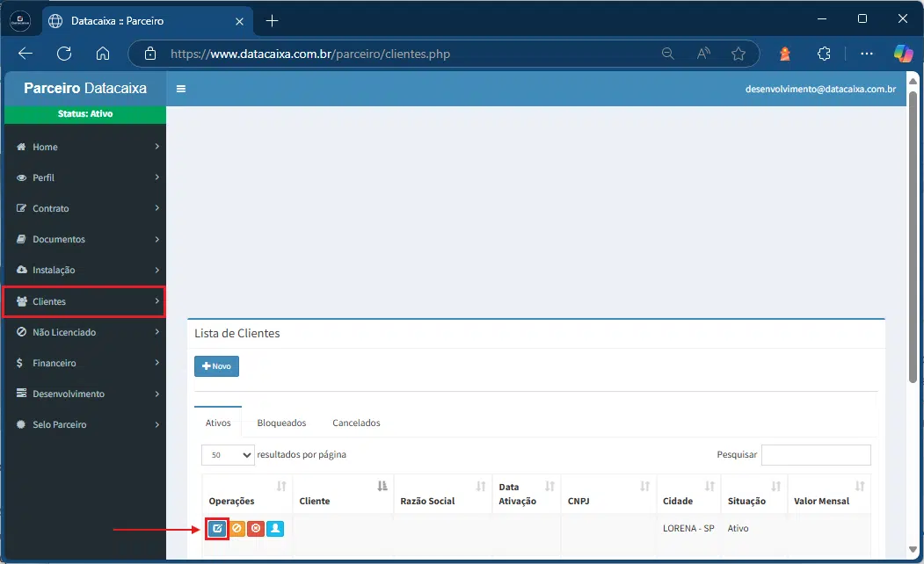
Task: Click the page vertical scrollbar
Action: tap(913, 235)
